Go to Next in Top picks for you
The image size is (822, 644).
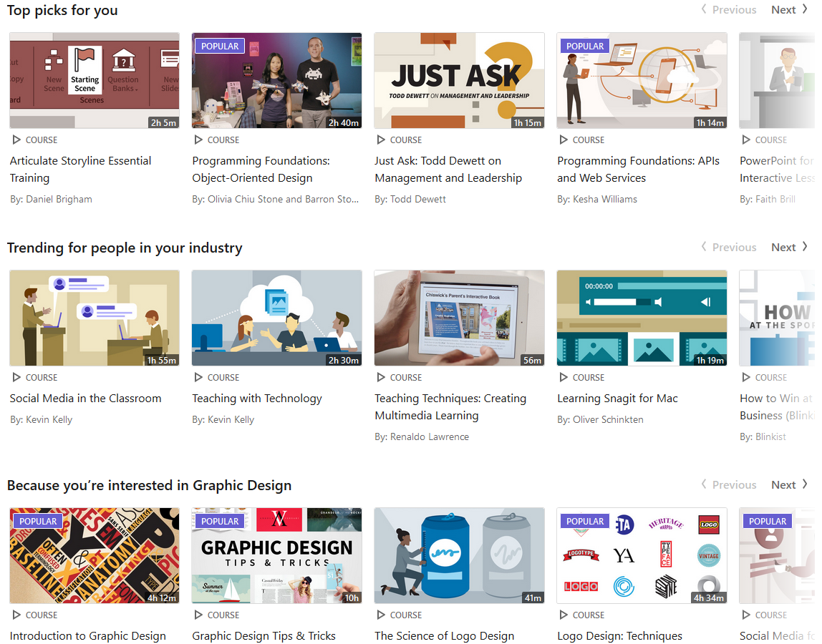[790, 9]
